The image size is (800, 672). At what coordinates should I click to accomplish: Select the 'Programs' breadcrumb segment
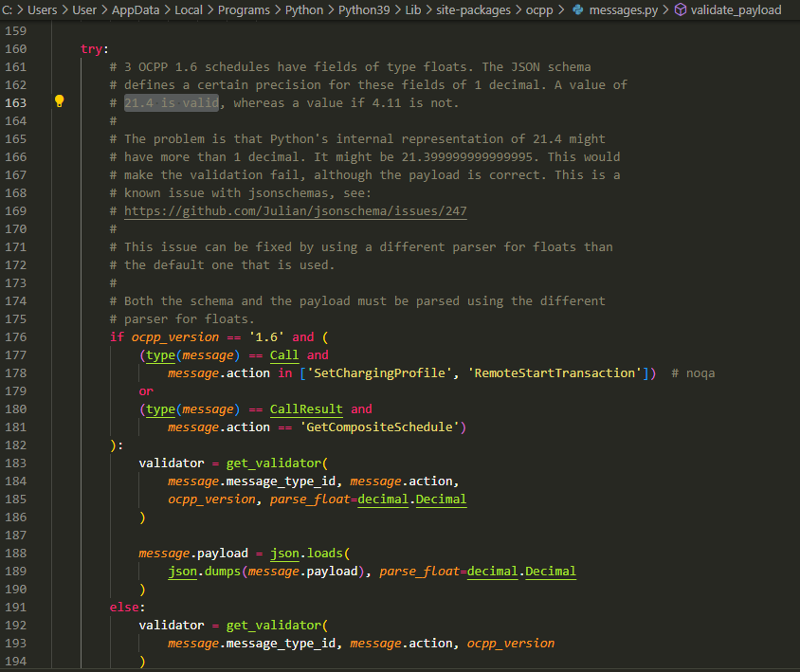click(244, 9)
